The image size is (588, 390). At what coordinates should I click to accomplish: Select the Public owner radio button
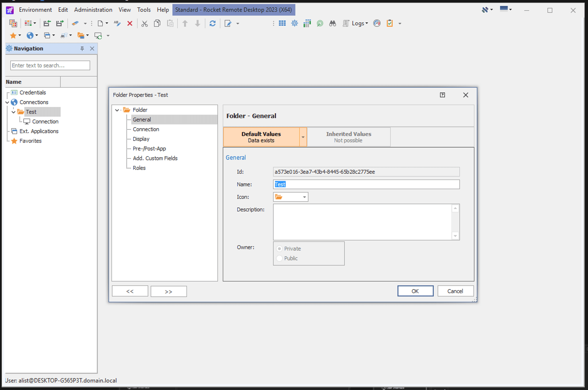[279, 258]
